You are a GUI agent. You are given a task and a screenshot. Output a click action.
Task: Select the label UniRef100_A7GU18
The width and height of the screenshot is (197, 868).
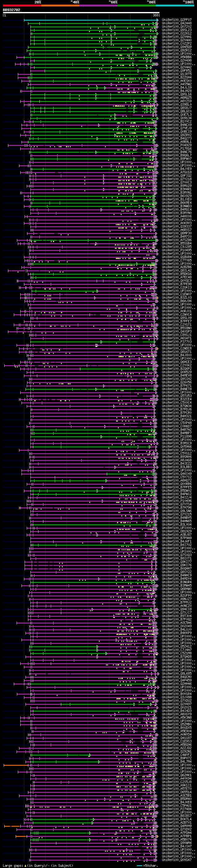point(176,172)
